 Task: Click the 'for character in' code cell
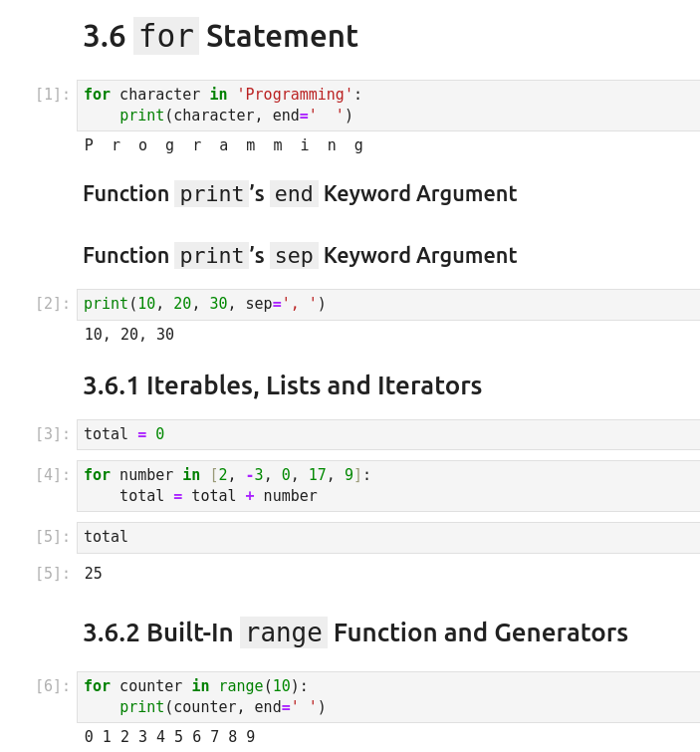(388, 106)
